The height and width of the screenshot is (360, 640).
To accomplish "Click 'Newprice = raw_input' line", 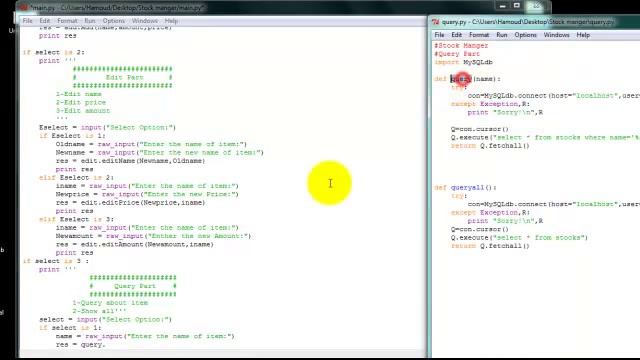I will pyautogui.click(x=147, y=194).
